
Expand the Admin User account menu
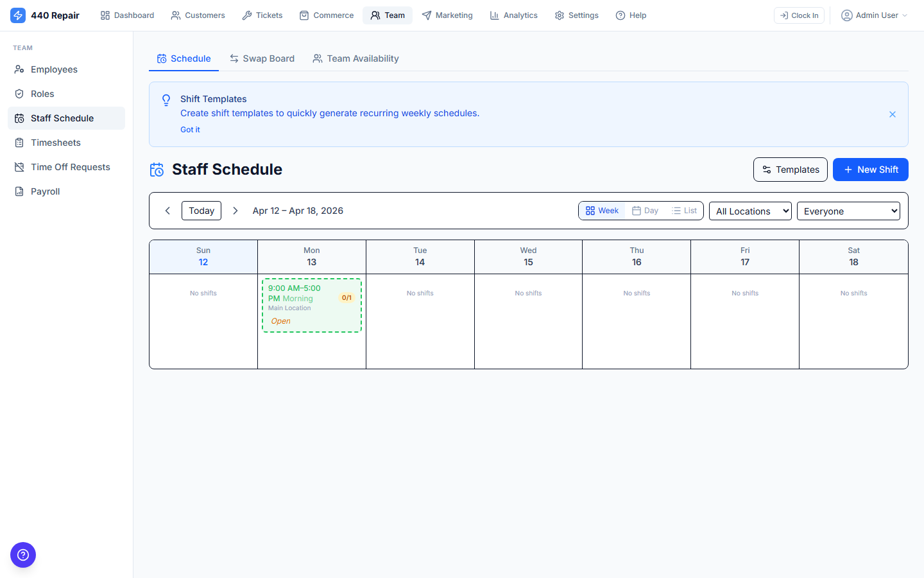coord(874,15)
